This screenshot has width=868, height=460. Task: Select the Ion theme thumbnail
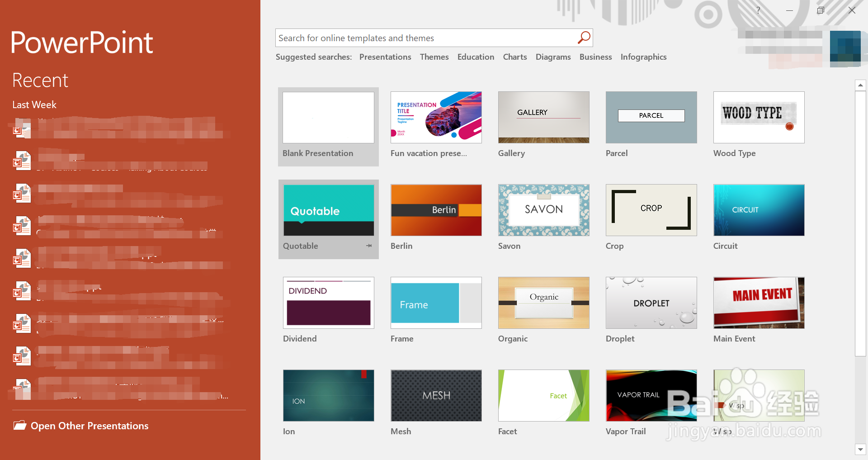(328, 396)
